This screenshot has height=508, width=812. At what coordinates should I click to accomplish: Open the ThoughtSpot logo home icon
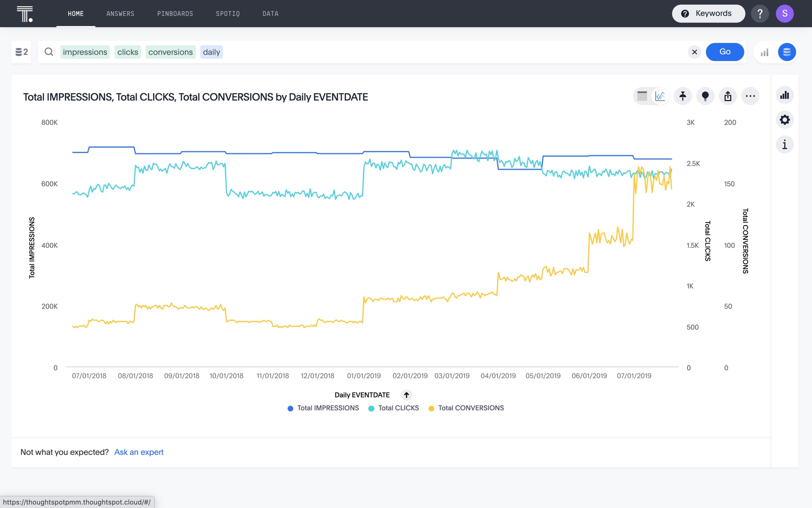pyautogui.click(x=25, y=14)
